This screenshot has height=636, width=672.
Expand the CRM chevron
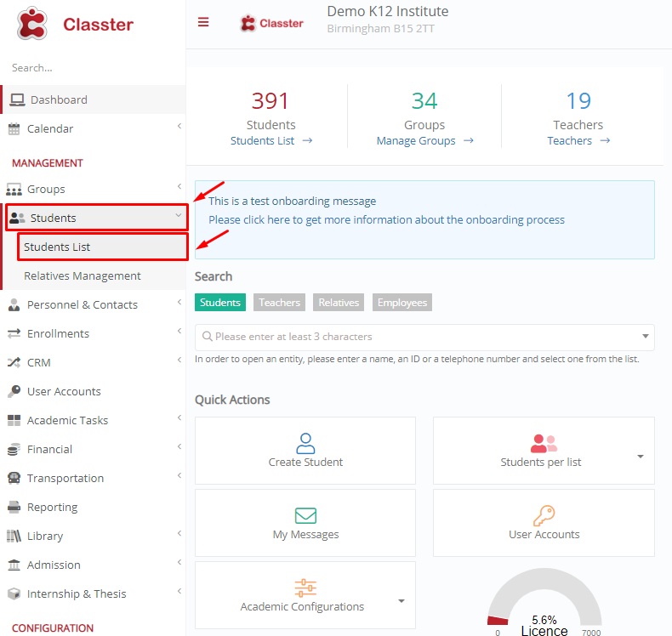tap(179, 360)
